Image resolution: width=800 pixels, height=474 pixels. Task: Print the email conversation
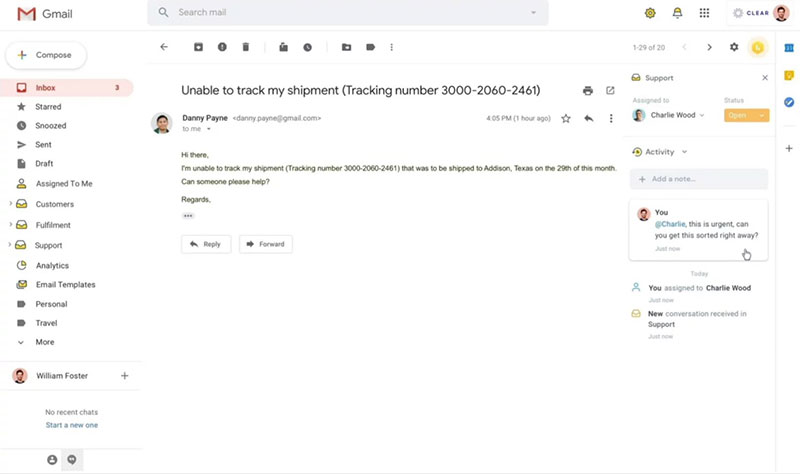588,91
